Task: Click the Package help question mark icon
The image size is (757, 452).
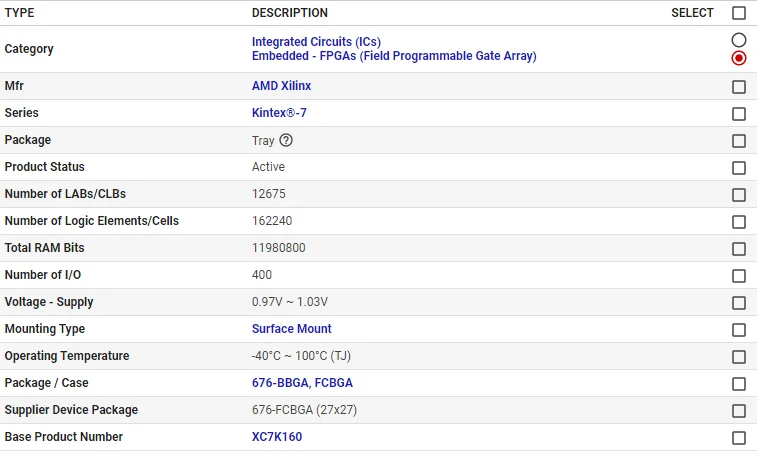Action: click(286, 140)
